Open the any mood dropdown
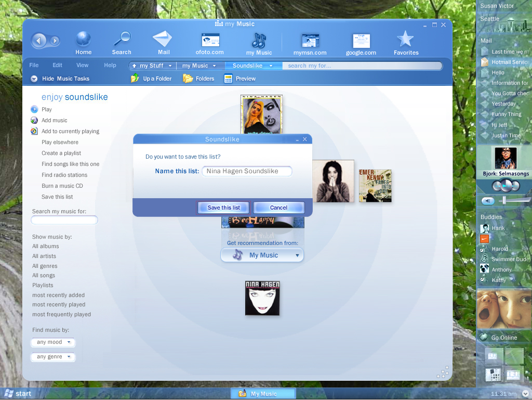The image size is (532, 400). [53, 342]
